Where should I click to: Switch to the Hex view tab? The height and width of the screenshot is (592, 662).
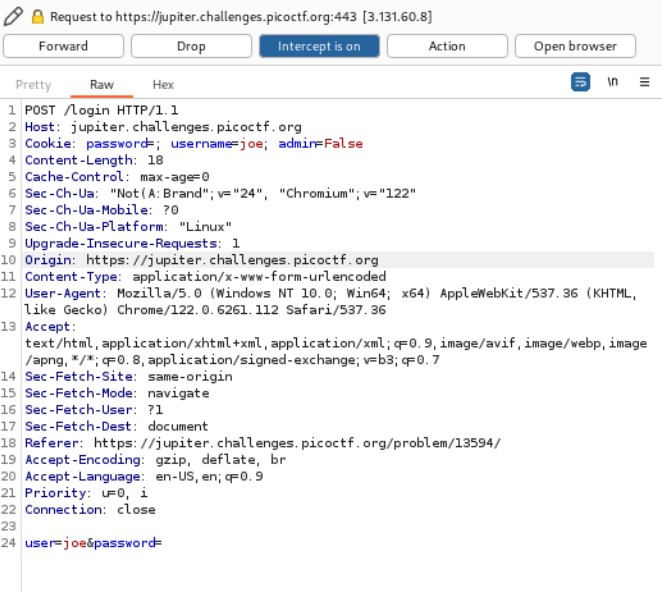point(163,85)
